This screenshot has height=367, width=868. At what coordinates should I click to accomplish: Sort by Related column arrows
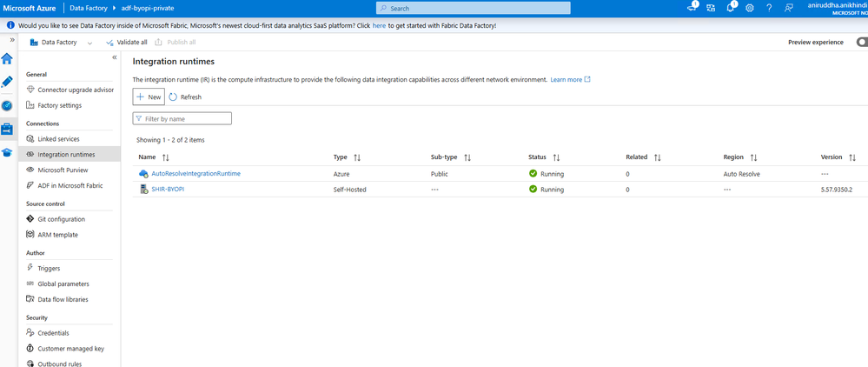pyautogui.click(x=658, y=157)
